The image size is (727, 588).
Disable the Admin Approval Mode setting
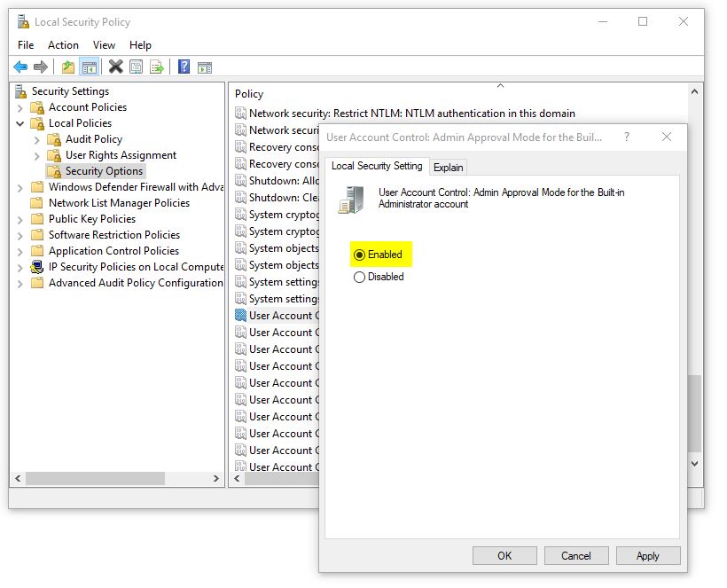(x=360, y=277)
